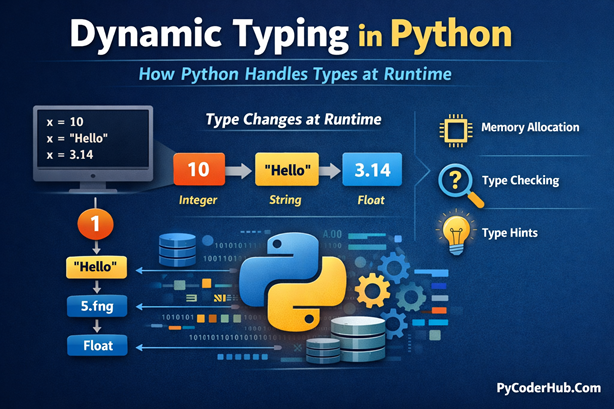Click the smaller gray database stack
614x409 pixels.
click(323, 351)
